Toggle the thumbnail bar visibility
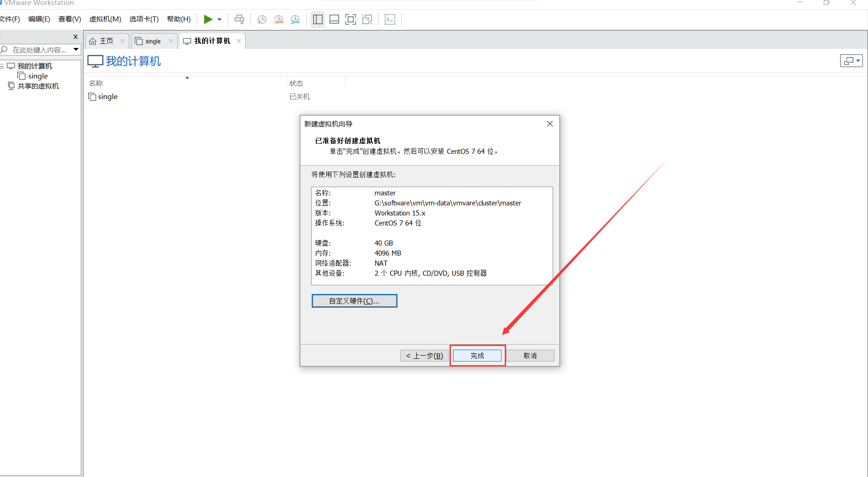868x477 pixels. click(x=334, y=19)
